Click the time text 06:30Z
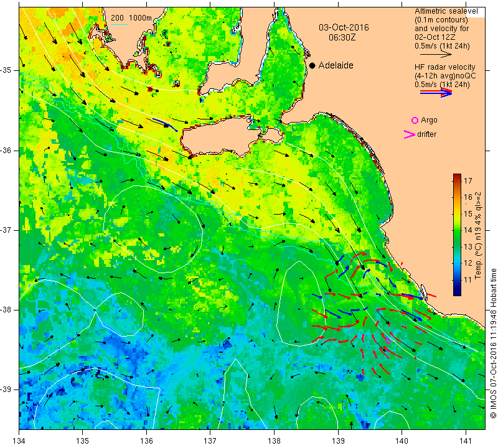 pos(342,37)
